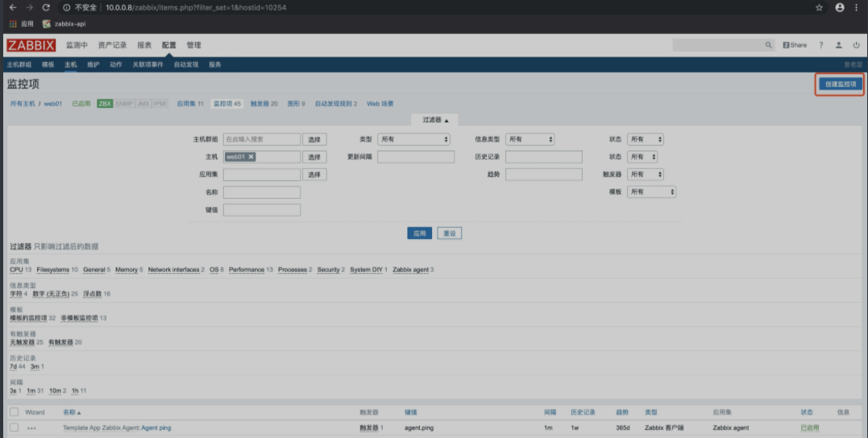
Task: Focus the 主机群组 search input
Action: 262,139
